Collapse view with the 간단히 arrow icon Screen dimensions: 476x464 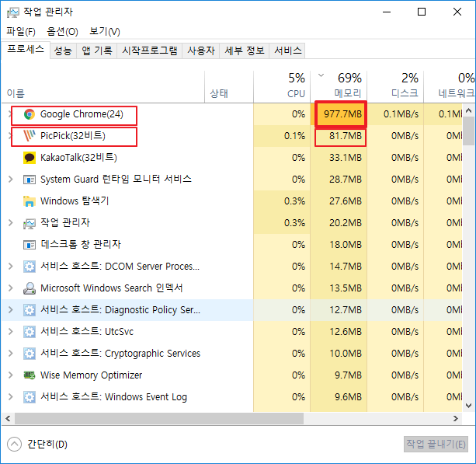(x=14, y=445)
